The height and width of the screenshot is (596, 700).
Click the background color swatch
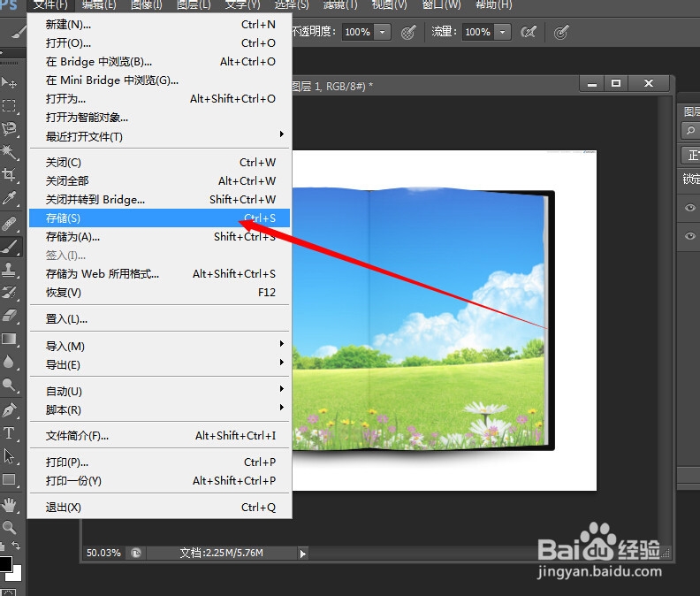(x=16, y=575)
